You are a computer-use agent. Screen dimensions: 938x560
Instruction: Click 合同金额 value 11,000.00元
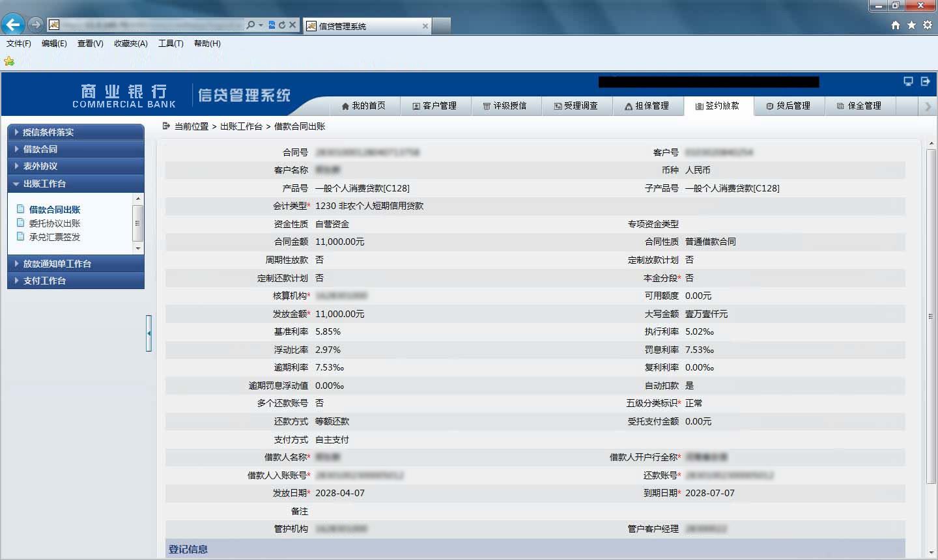coord(340,242)
